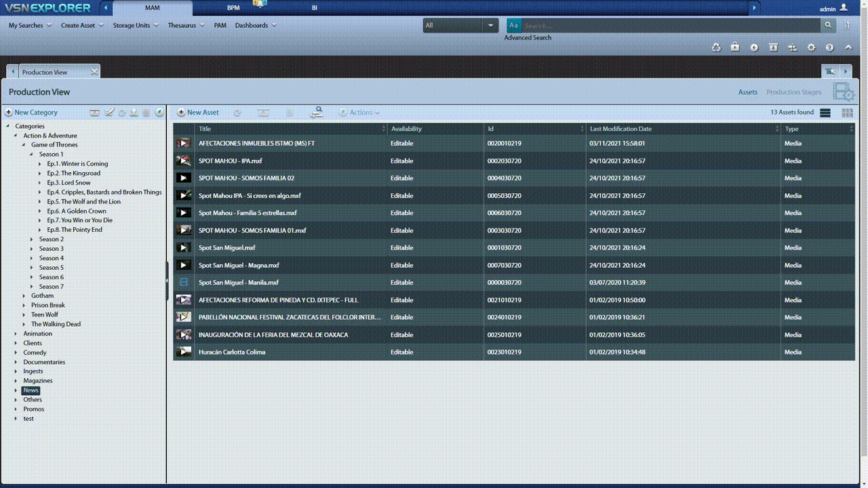
Task: Switch to the BI module tab
Action: [x=314, y=8]
